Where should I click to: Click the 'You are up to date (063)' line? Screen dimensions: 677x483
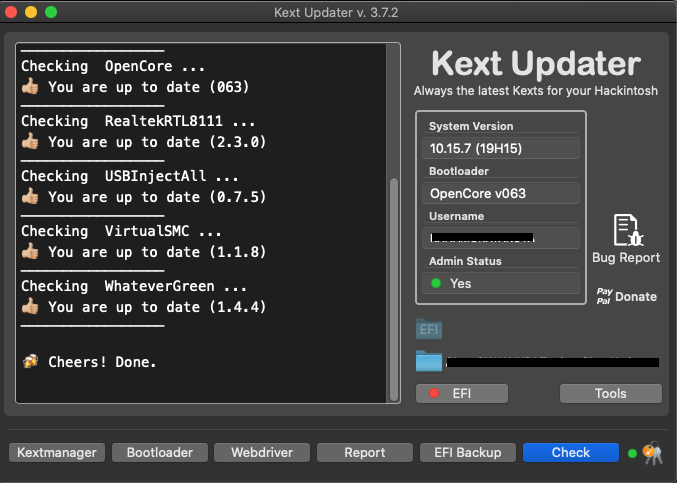click(x=149, y=87)
